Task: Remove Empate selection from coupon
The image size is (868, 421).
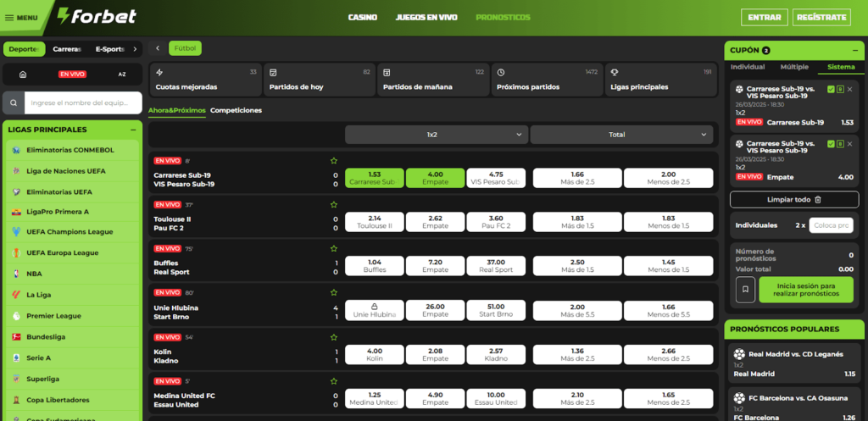Action: [849, 144]
